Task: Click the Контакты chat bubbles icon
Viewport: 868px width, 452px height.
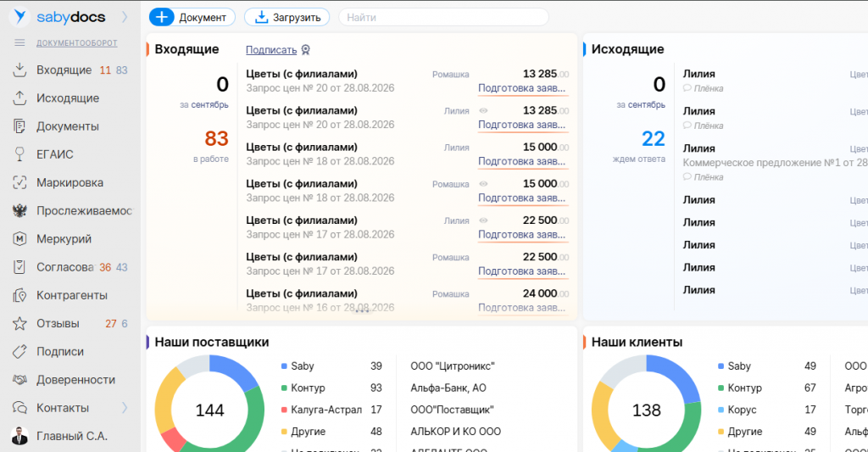Action: (x=20, y=408)
